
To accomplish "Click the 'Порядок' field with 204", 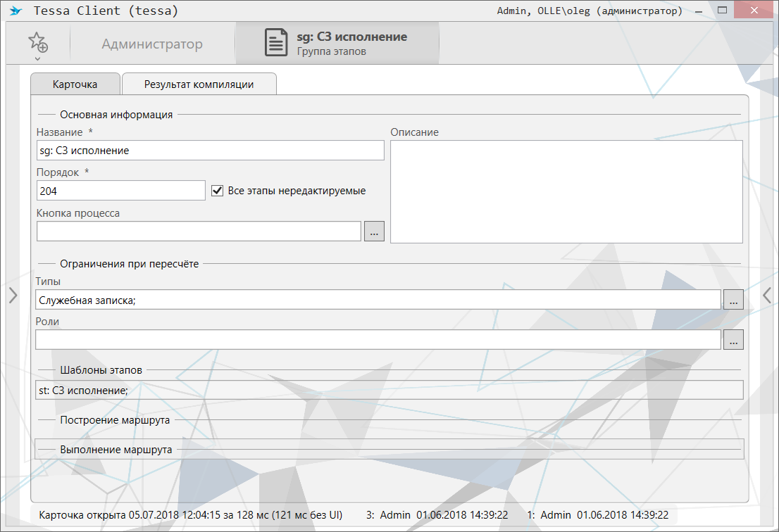I will tap(120, 191).
